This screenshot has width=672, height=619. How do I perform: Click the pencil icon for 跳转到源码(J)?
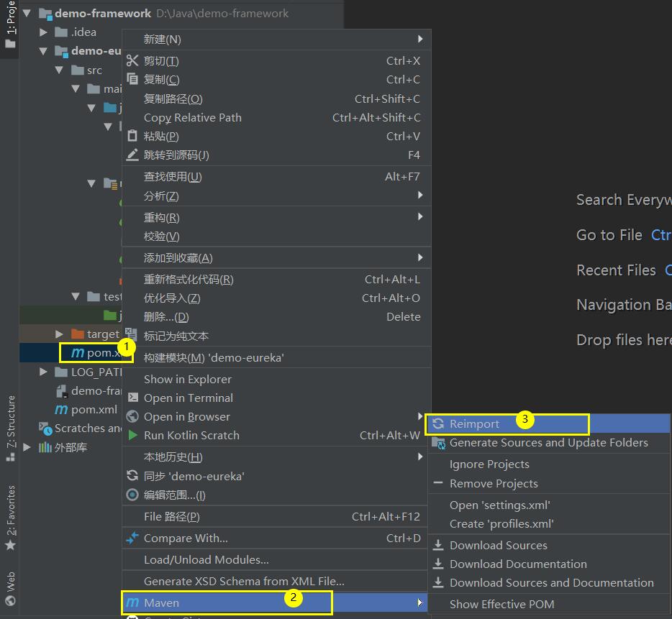coord(132,155)
